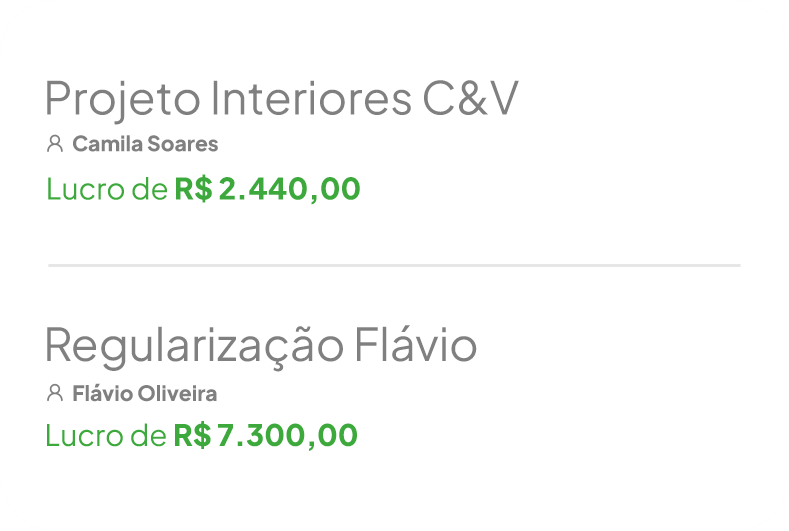
Task: Select client name Camila Soares
Action: [x=145, y=144]
